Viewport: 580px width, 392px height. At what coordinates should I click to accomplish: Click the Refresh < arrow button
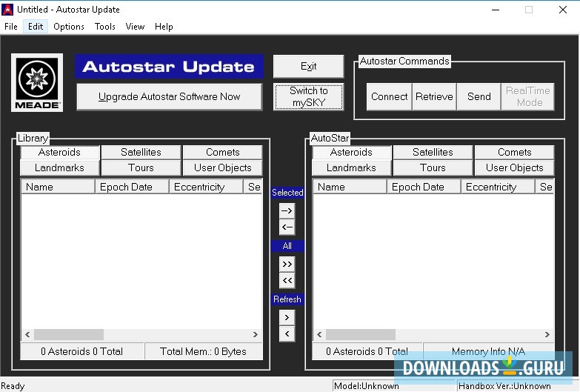click(287, 334)
